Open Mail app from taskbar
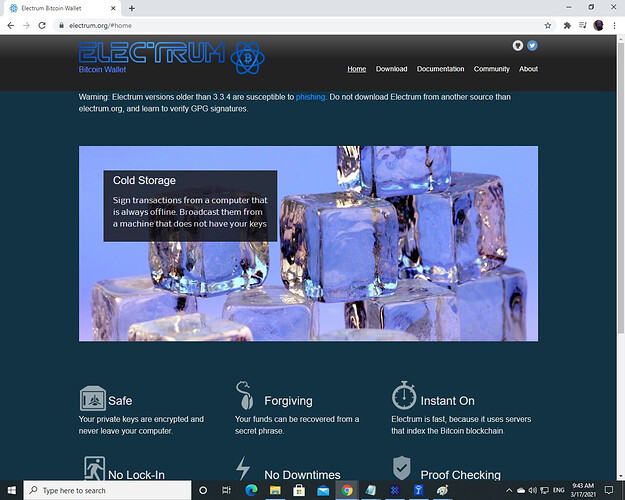The width and height of the screenshot is (625, 500). click(x=323, y=490)
